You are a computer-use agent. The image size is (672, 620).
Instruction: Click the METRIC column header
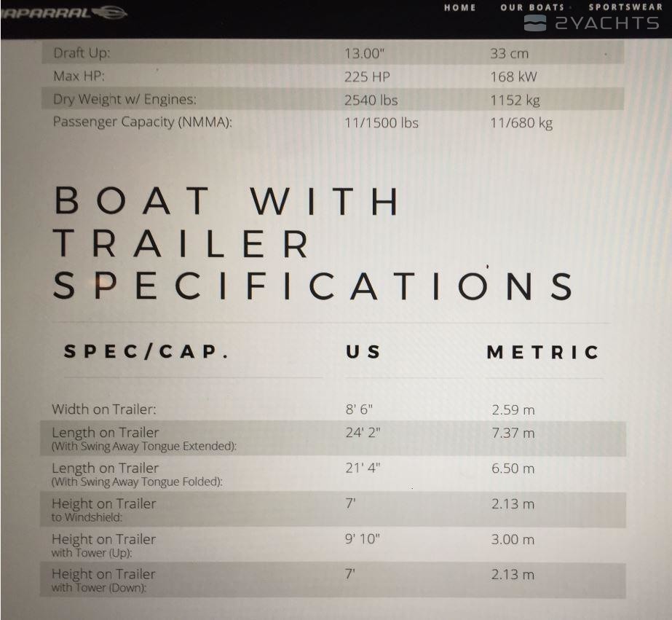tap(543, 352)
